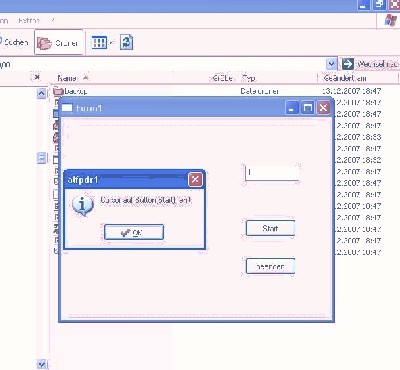Screen dimensions: 400x370
Task: Sort by the Typ column header
Action: tap(249, 78)
